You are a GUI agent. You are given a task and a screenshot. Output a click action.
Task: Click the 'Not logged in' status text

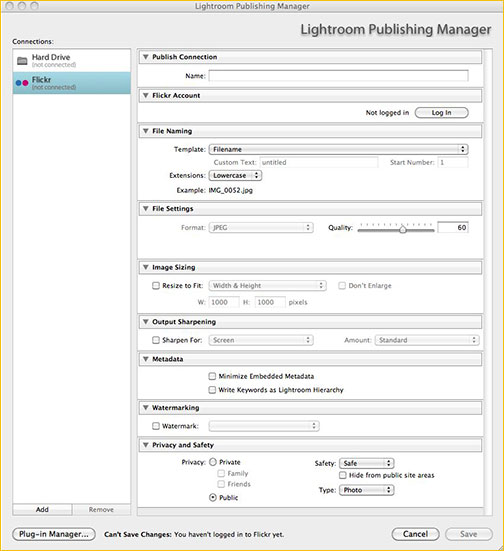(387, 113)
